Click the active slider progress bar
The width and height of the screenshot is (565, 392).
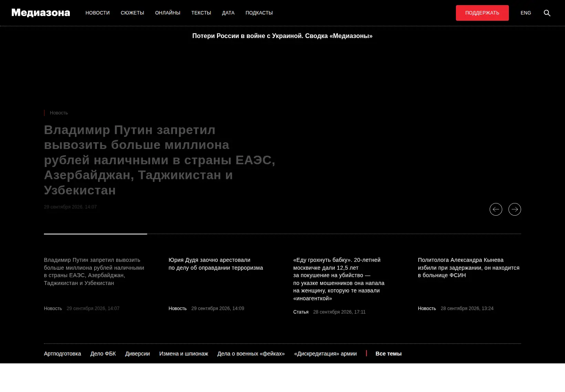pos(95,234)
